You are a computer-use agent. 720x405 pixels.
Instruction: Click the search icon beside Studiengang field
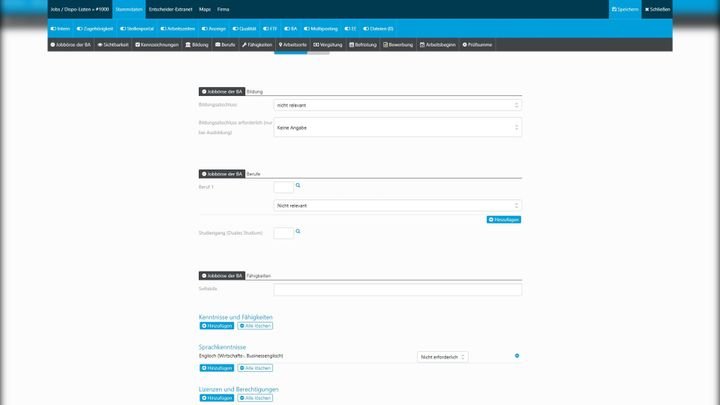click(x=298, y=232)
